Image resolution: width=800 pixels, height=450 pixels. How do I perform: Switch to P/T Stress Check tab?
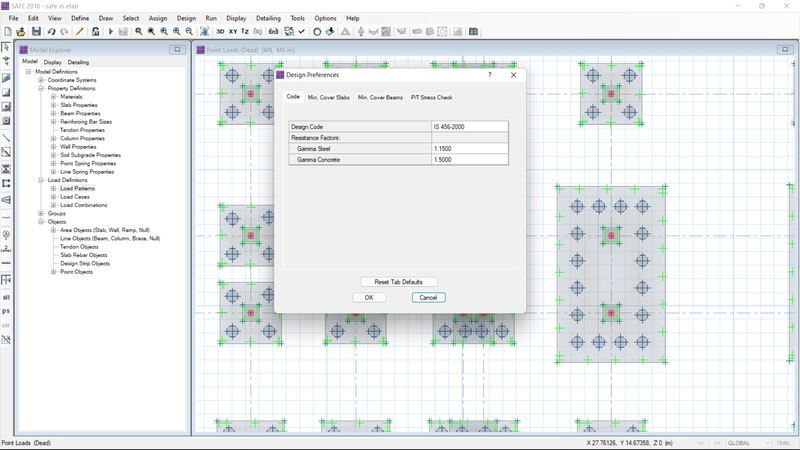tap(432, 97)
